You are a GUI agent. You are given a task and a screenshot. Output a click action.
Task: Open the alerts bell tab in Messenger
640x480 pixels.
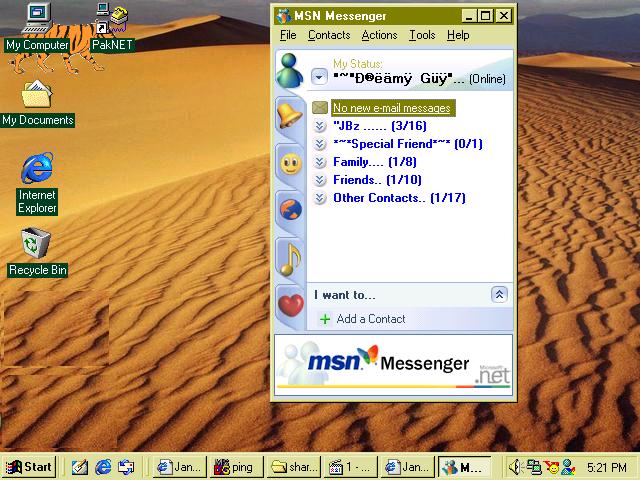[289, 116]
